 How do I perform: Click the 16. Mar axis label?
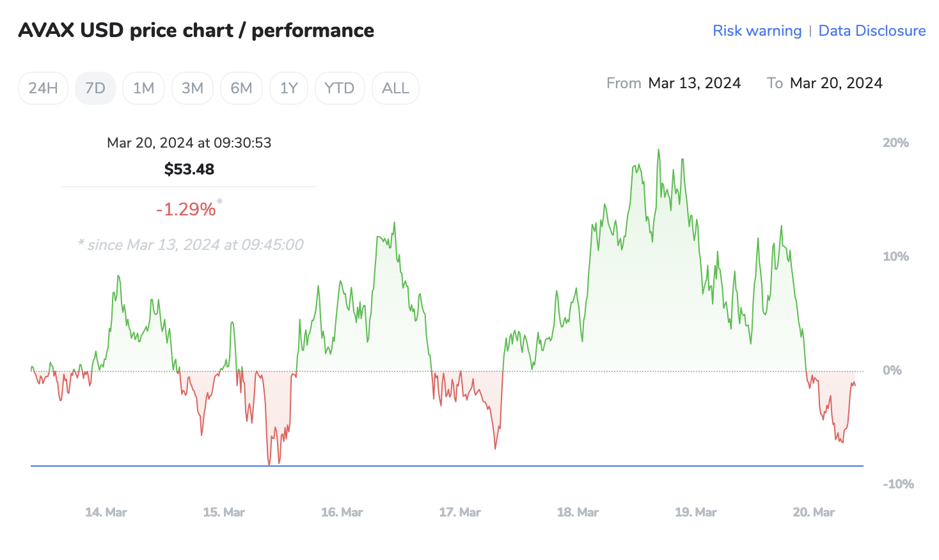point(342,512)
